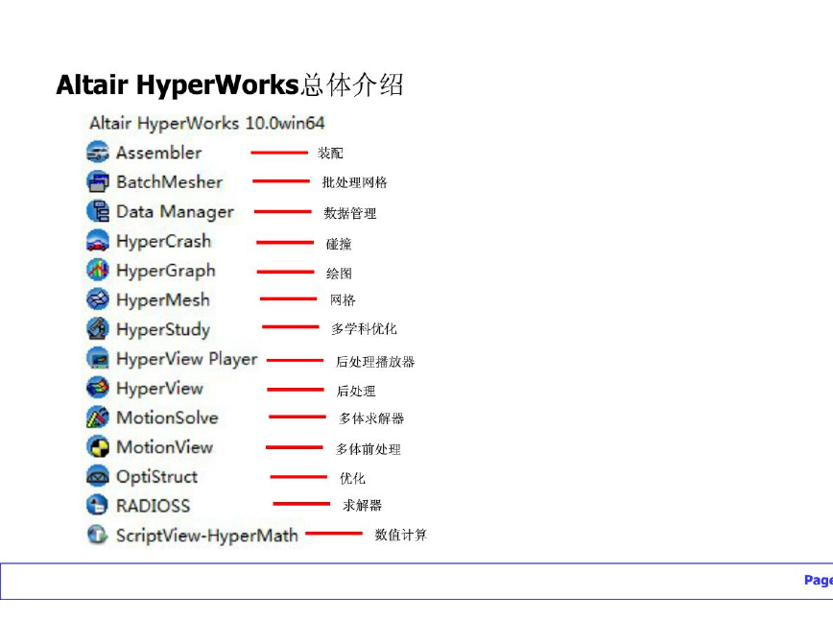
Task: Click the 装配 annotation text
Action: pos(330,153)
